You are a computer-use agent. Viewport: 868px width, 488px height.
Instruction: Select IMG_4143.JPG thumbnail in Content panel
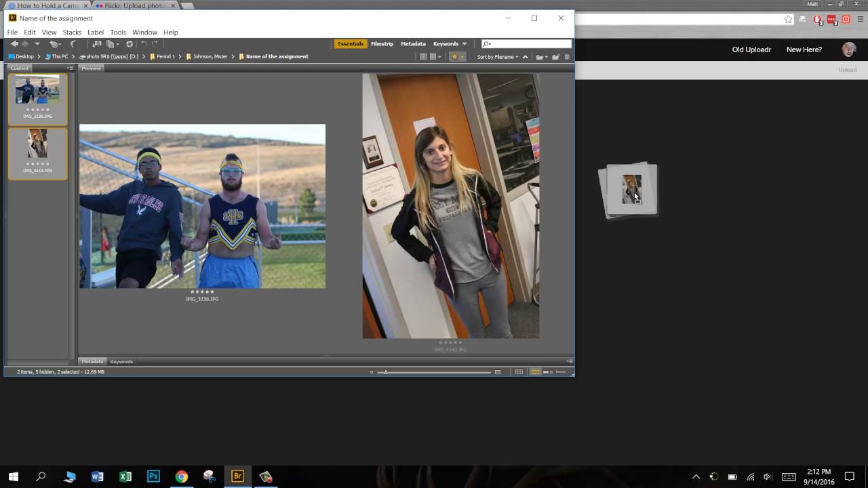click(37, 153)
